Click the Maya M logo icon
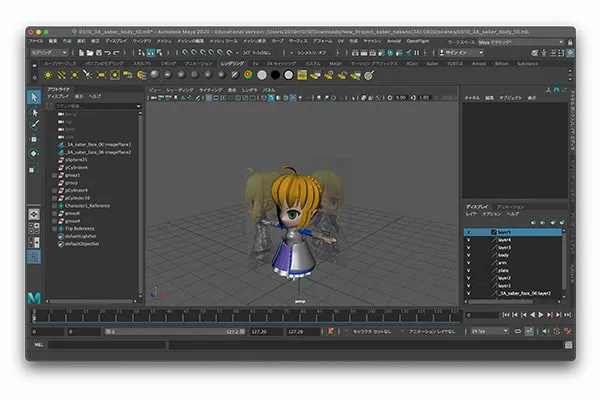 34,298
